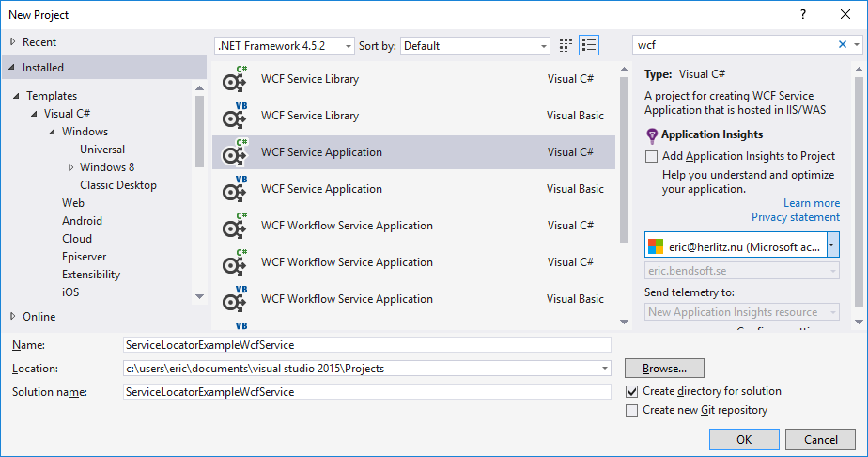Switch to the large icons view

pos(566,45)
